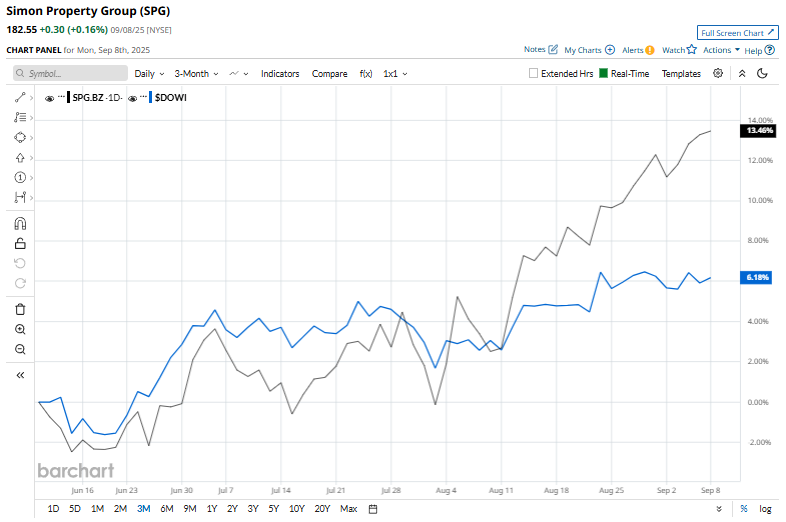The image size is (786, 522).
Task: Select the up arrow marker tool
Action: (20, 157)
